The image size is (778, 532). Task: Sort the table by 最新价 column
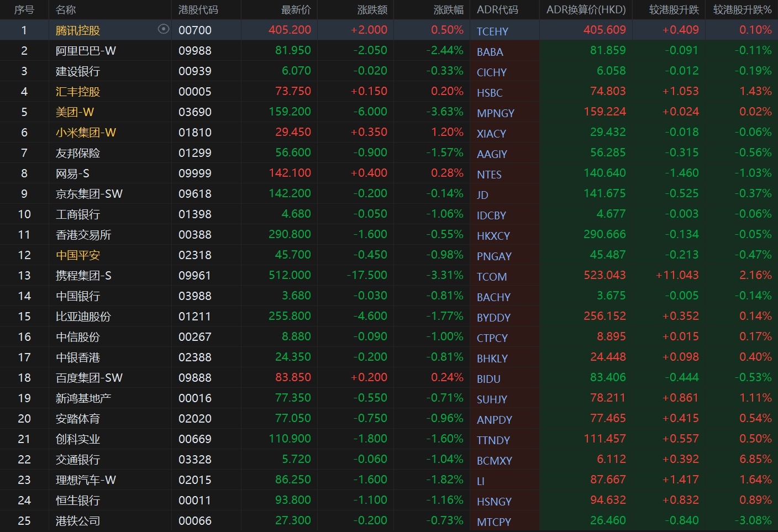point(296,10)
